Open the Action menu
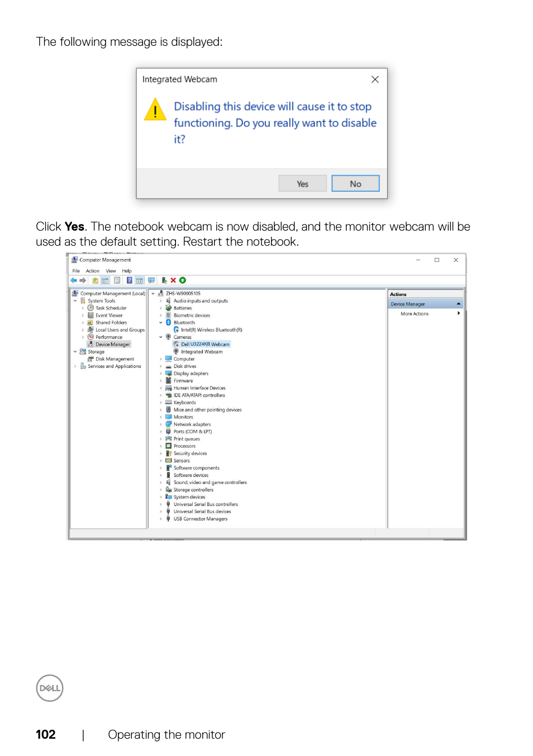This screenshot has height=756, width=533. click(x=93, y=271)
